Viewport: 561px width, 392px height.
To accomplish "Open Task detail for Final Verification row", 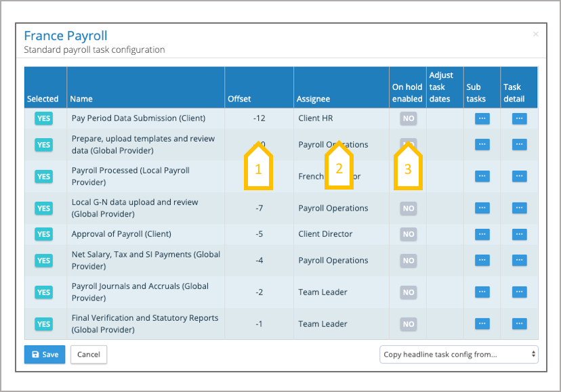I will coord(519,324).
